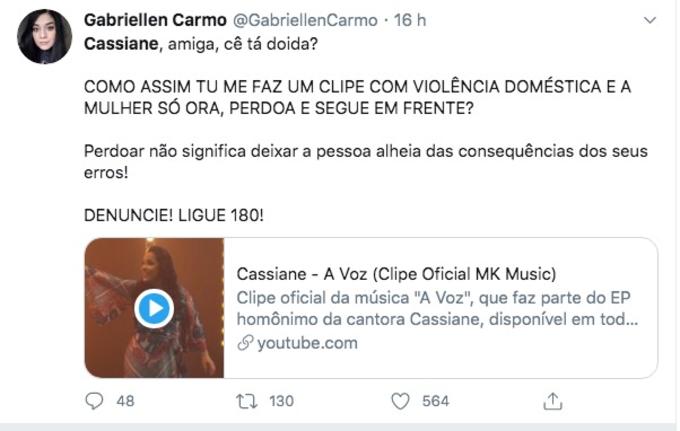Click the card description starting with Clipe oficial

click(x=436, y=309)
